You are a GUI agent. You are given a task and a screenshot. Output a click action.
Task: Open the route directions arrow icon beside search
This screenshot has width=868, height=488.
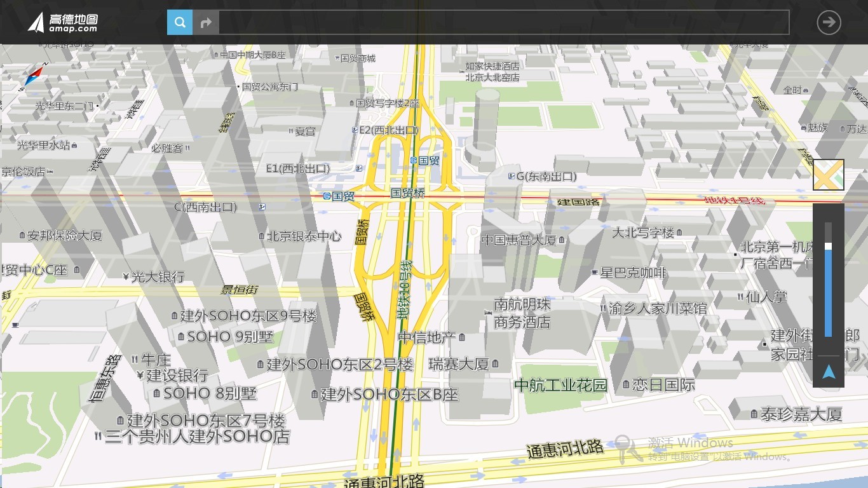[x=205, y=22]
